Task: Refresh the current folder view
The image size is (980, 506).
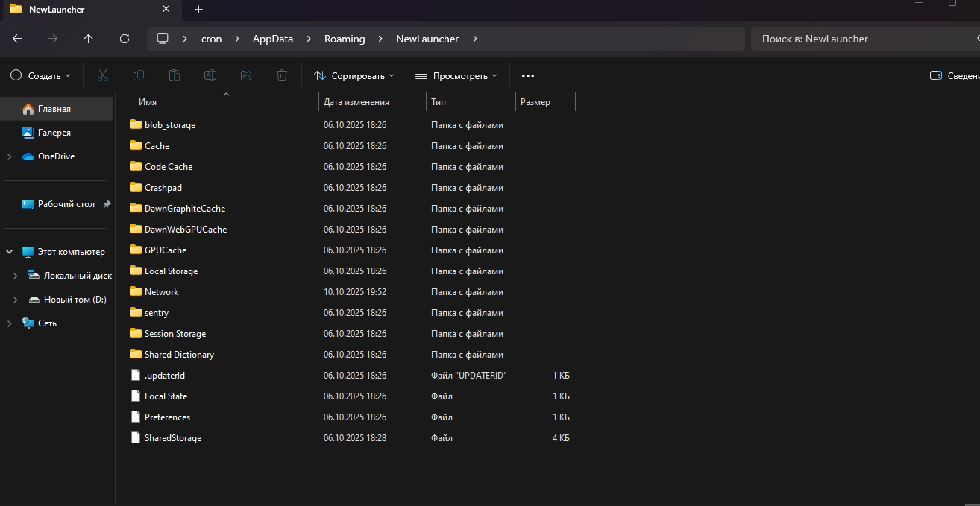Action: [125, 39]
